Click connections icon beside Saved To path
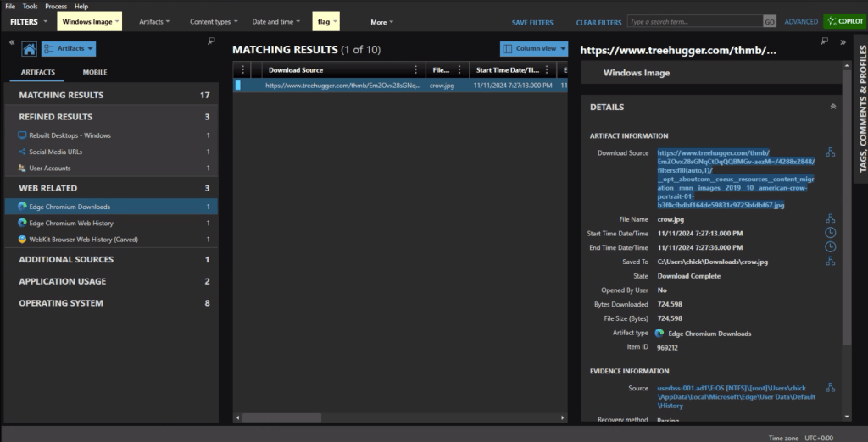 [830, 262]
